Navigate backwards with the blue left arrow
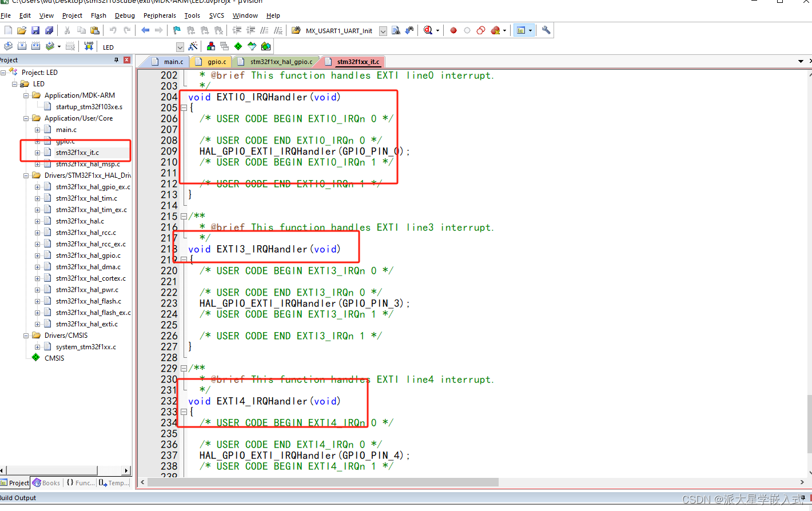The width and height of the screenshot is (812, 511). tap(145, 30)
